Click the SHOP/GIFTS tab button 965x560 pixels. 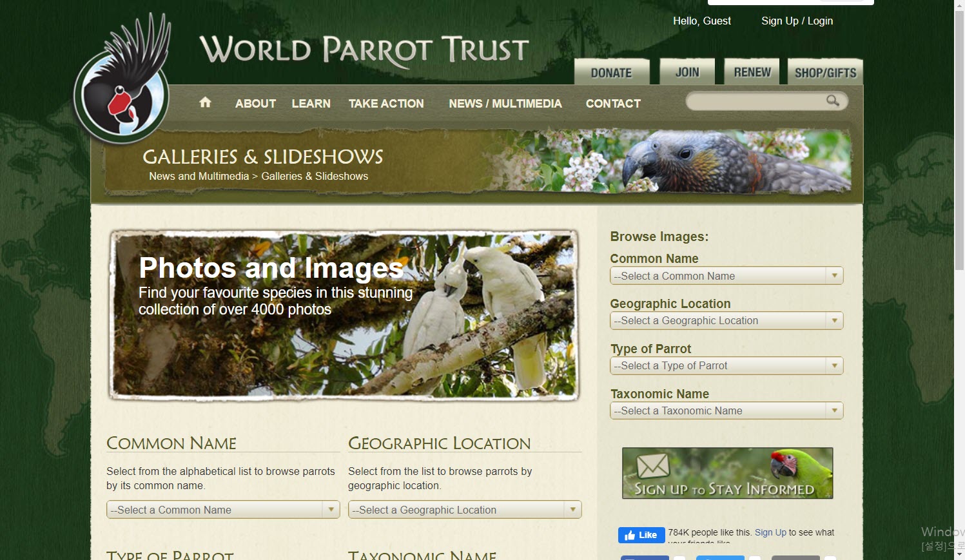point(825,72)
